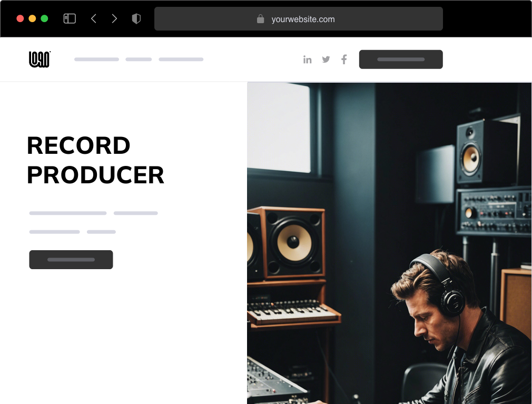The width and height of the screenshot is (532, 404).
Task: Select the first navigation menu placeholder
Action: coord(97,60)
